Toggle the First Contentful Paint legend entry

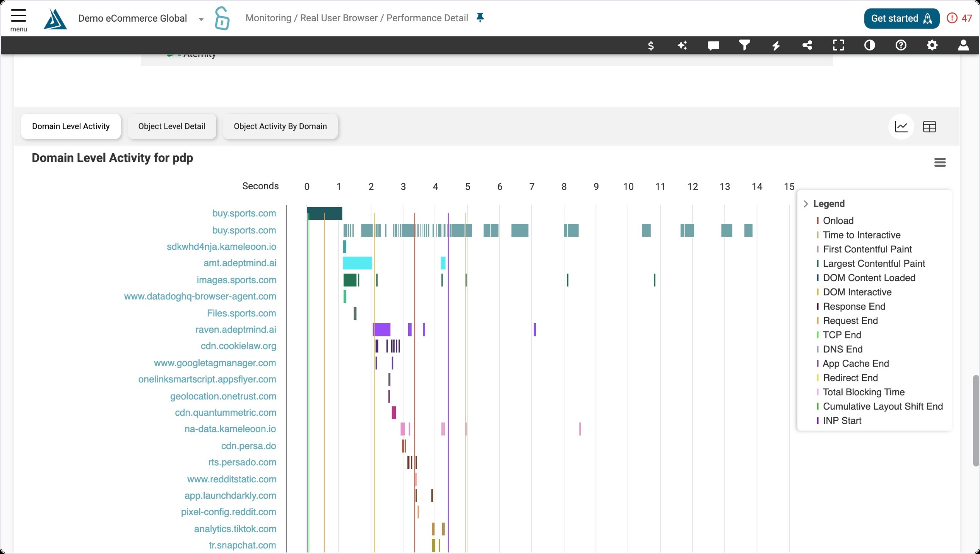point(864,249)
